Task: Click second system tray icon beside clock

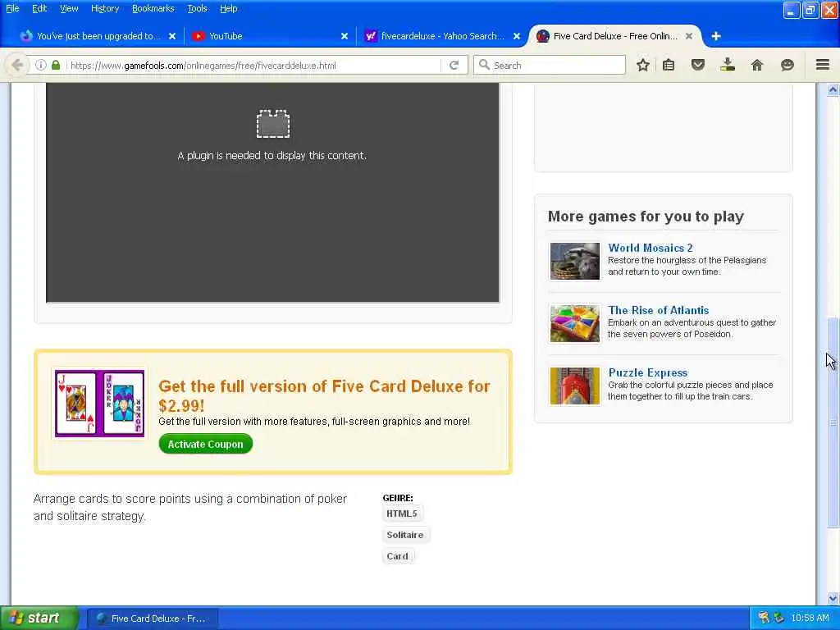Action: (x=778, y=618)
